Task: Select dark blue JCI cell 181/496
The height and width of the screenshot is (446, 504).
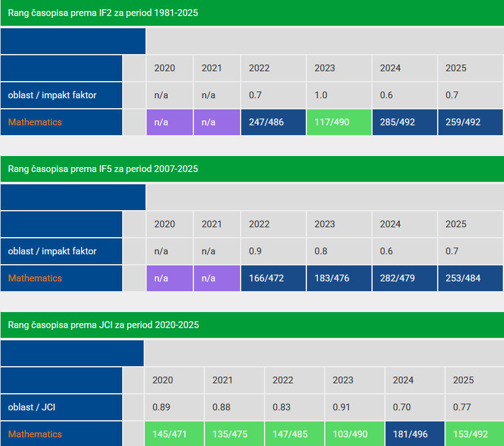Action: [x=415, y=434]
